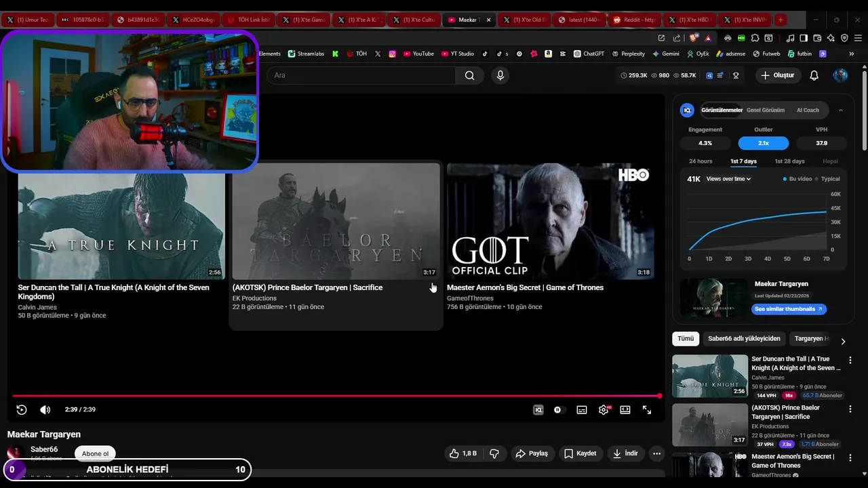Viewport: 868px width, 488px height.
Task: Open options for Baelor Targaryen sidebar video
Action: [850, 409]
